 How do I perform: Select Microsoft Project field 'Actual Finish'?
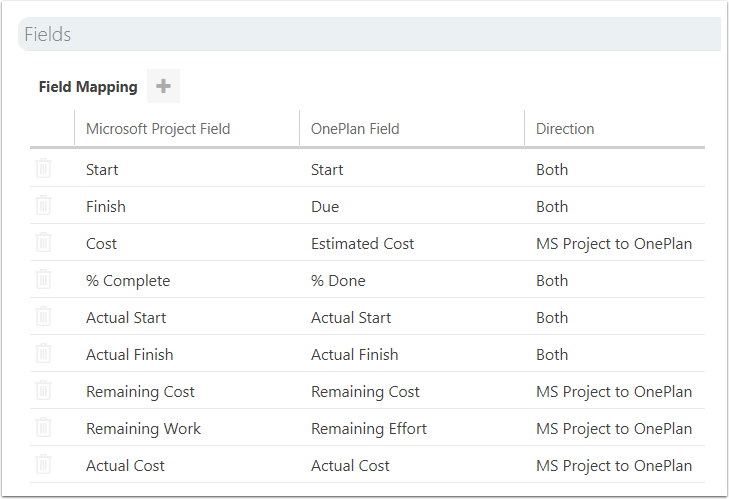pos(130,355)
